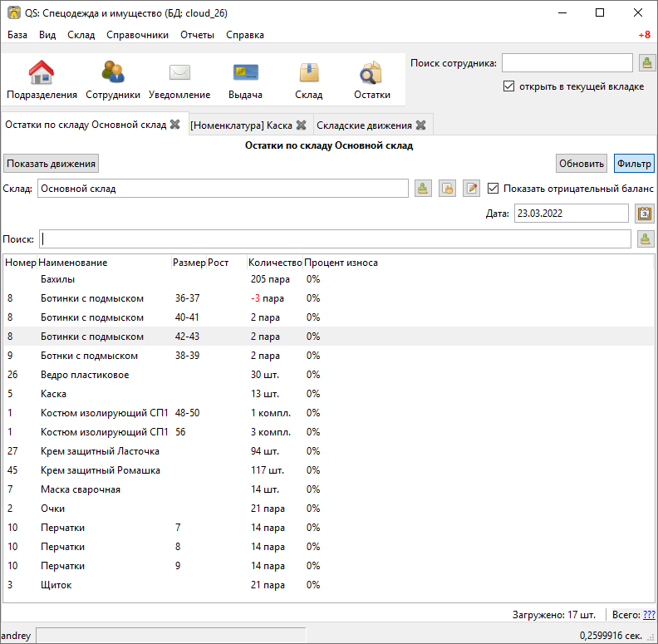The image size is (658, 644).
Task: Open the Склад menu in the menu bar
Action: point(81,35)
